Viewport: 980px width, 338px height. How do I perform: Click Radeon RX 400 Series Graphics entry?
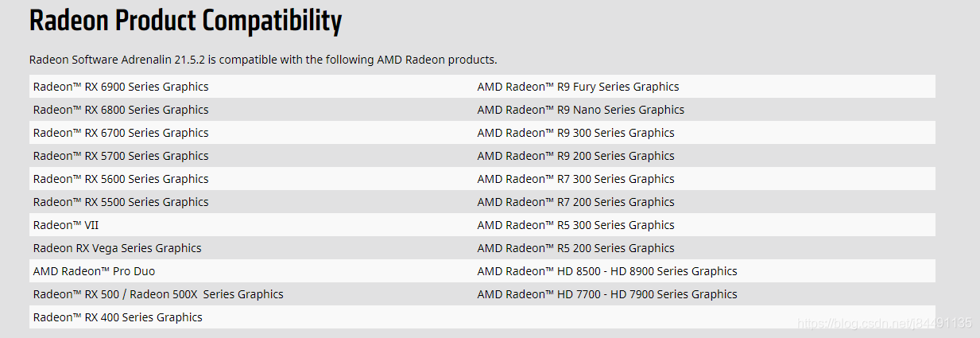[x=118, y=317]
